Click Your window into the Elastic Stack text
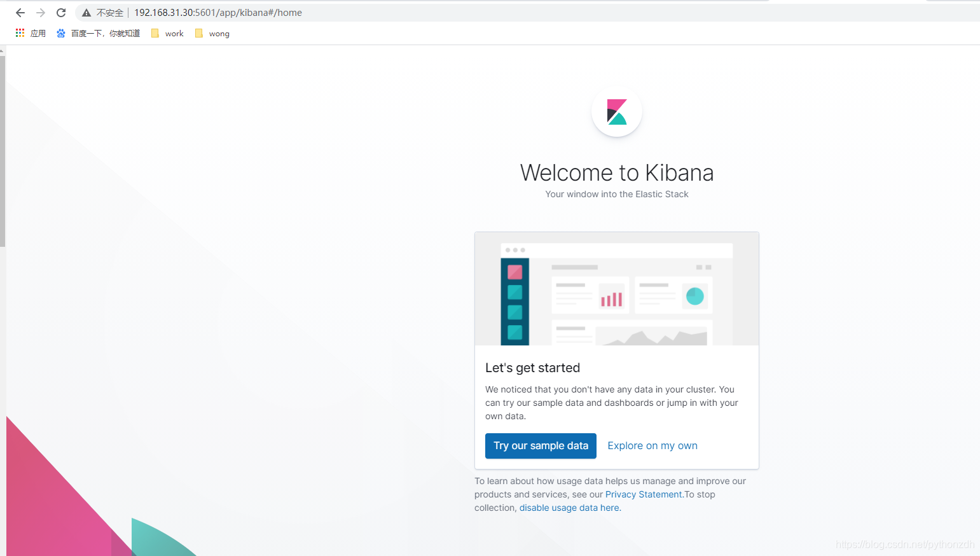980x556 pixels. click(617, 194)
